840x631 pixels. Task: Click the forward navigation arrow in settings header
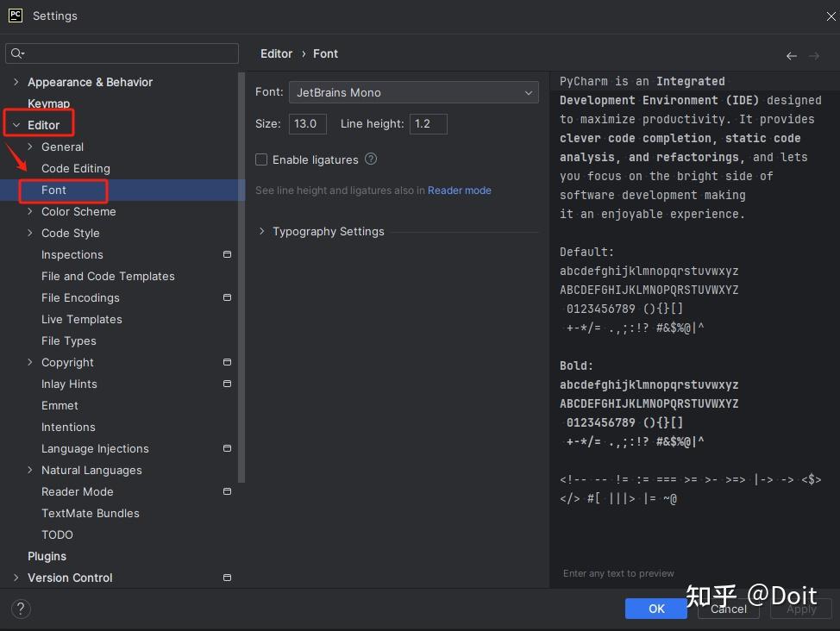[814, 54]
